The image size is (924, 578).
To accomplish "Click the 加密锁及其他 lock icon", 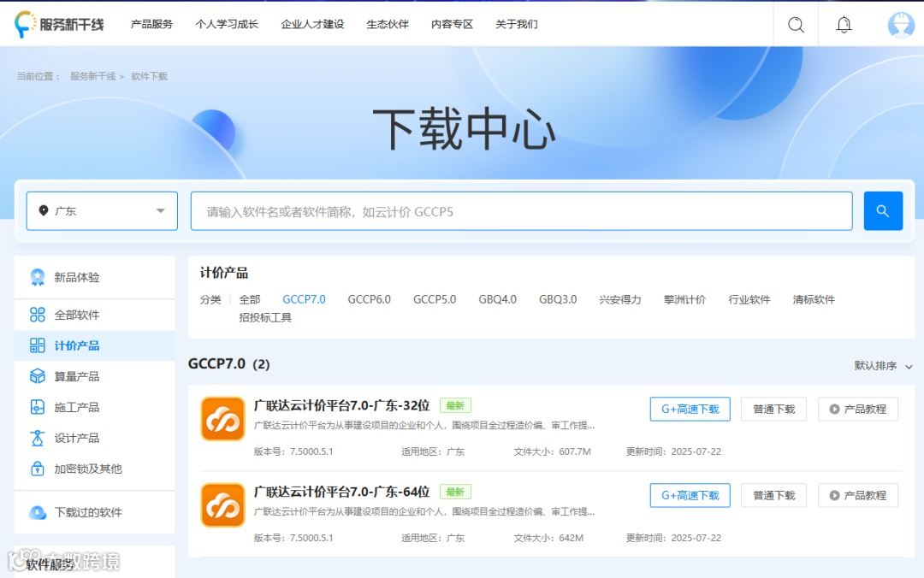I will click(x=37, y=469).
